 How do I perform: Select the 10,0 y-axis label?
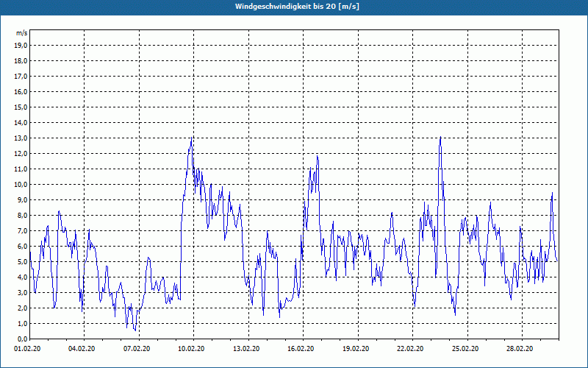tap(21, 184)
